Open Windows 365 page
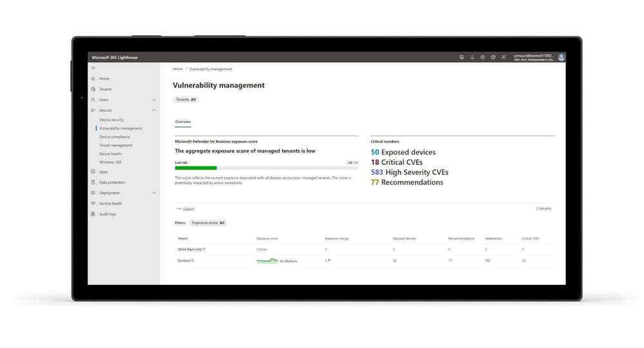The width and height of the screenshot is (644, 348). pos(110,162)
